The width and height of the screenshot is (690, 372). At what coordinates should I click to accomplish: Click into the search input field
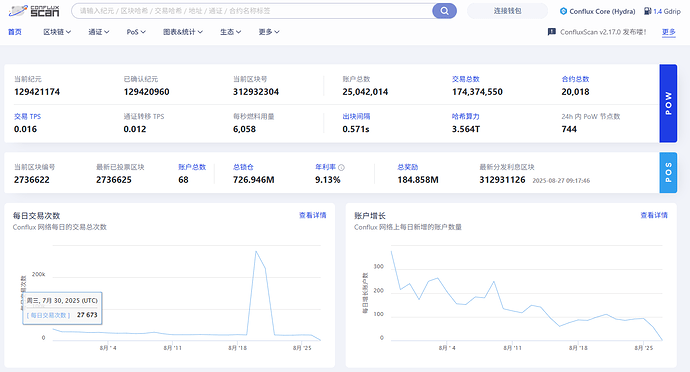coord(252,11)
